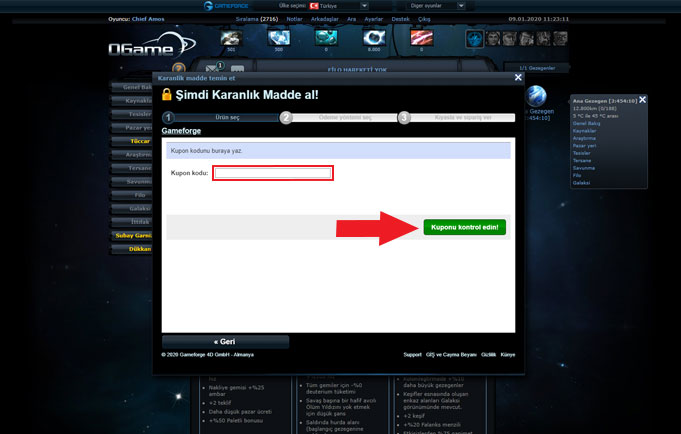Click the « Geri button
Viewport: 681px width, 434px height.
tap(225, 341)
